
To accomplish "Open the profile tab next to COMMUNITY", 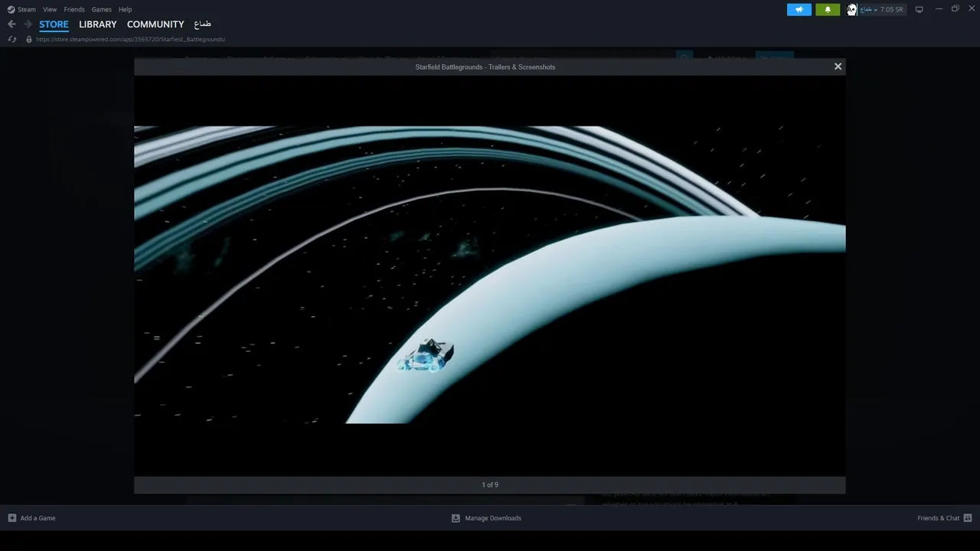I will pyautogui.click(x=202, y=24).
